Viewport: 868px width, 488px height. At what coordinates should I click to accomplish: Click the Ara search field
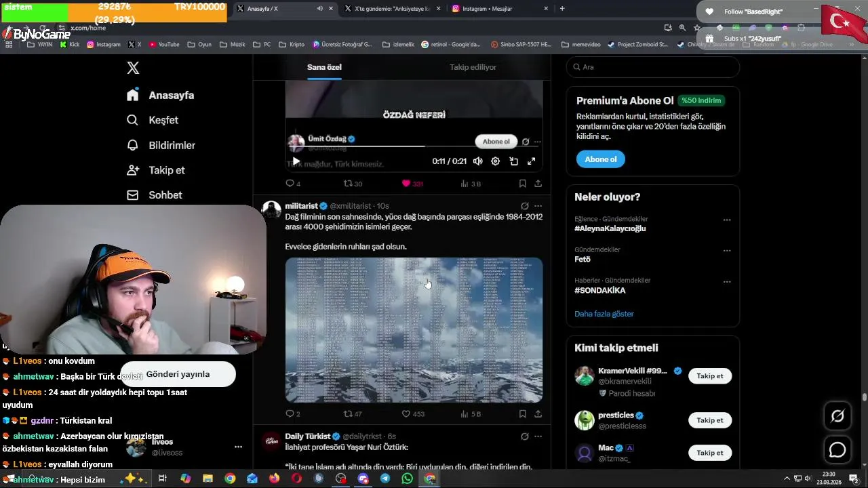pyautogui.click(x=653, y=67)
